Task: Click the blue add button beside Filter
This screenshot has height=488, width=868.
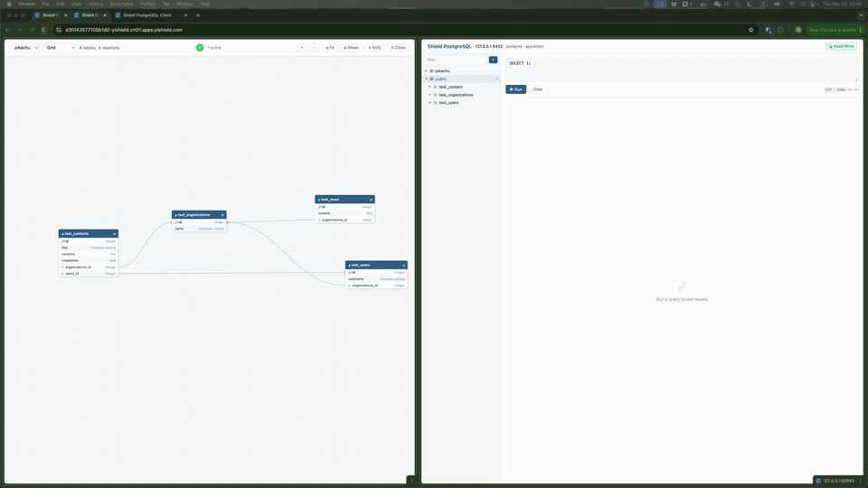Action: [494, 60]
